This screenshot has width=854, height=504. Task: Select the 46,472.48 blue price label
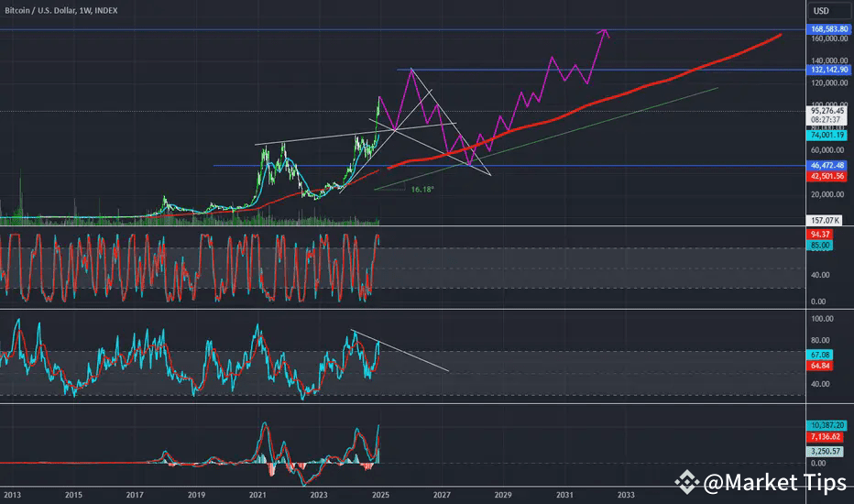827,165
